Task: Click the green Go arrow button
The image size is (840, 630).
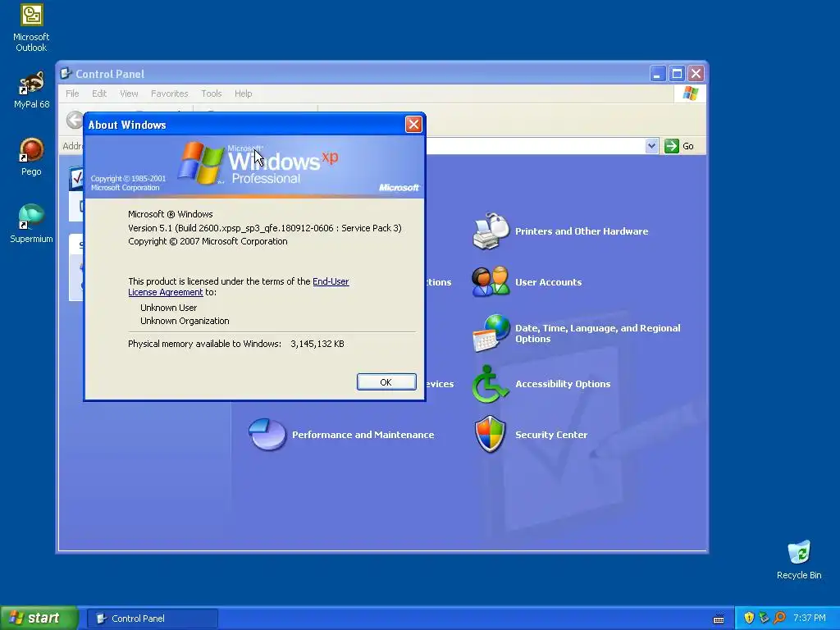Action: click(x=671, y=146)
